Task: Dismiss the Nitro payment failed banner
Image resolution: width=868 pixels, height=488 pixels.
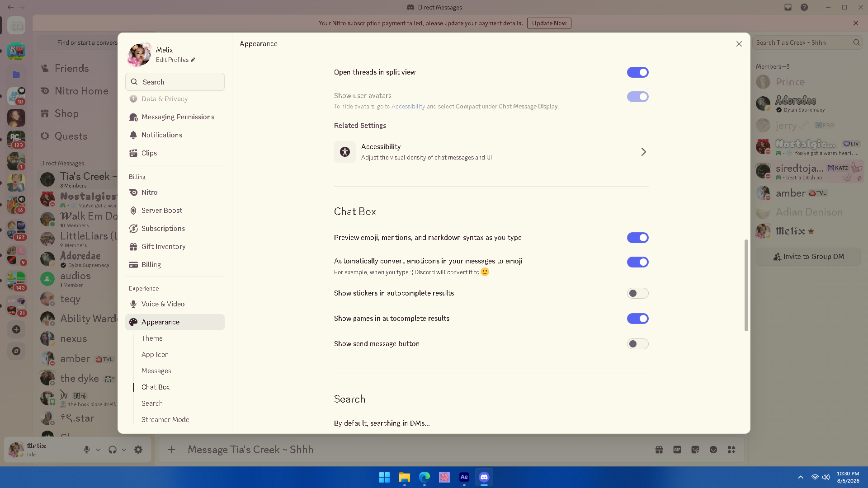Action: (856, 23)
